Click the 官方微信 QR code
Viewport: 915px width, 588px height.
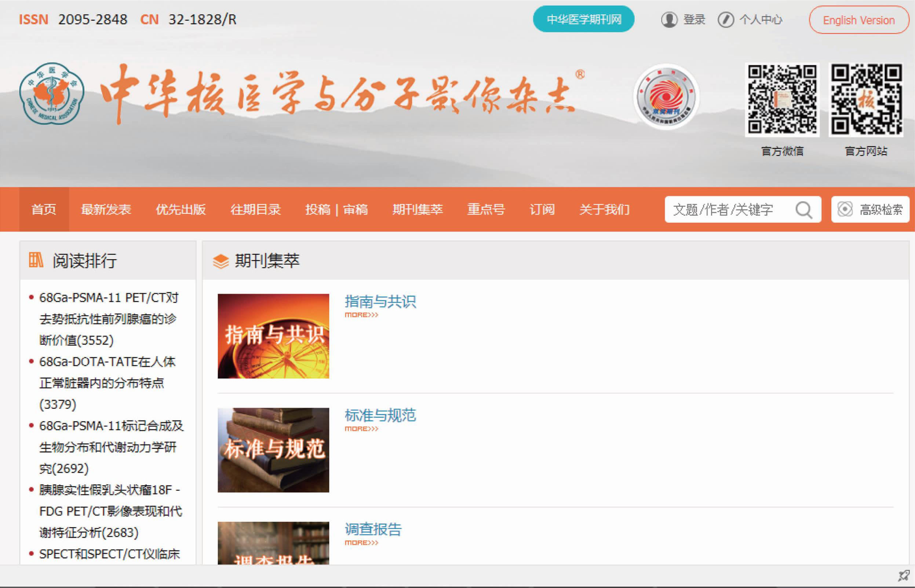click(782, 100)
